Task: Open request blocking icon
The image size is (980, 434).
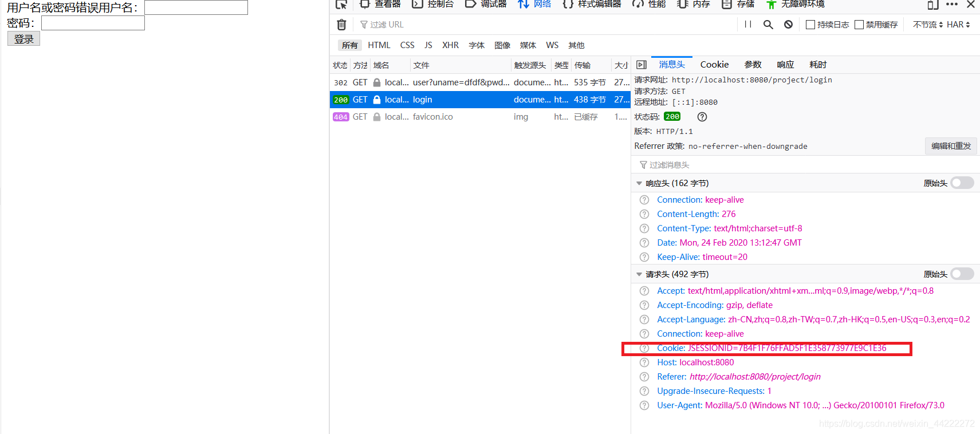Action: pyautogui.click(x=789, y=25)
